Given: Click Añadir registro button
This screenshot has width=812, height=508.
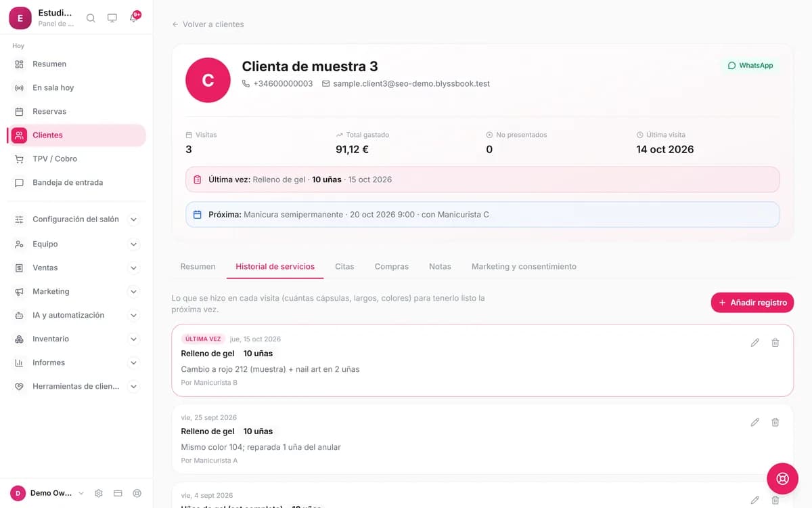Looking at the screenshot, I should 752,303.
